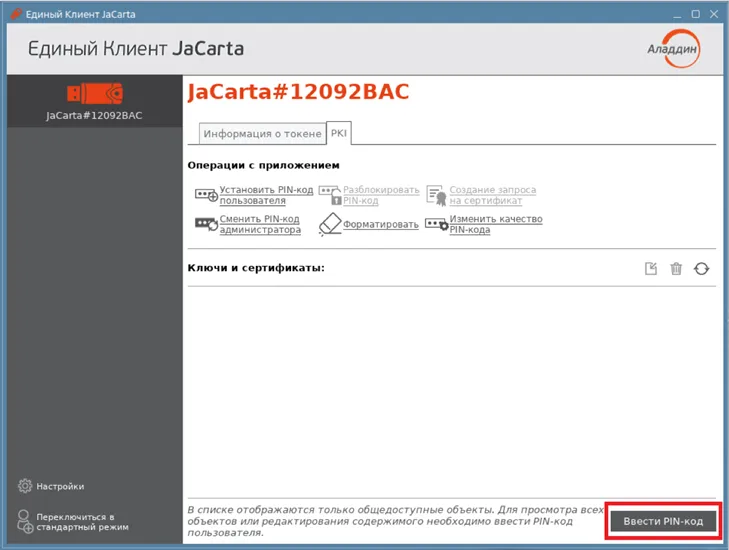Select the JaCarta#12092BAC token icon in sidebar
The height and width of the screenshot is (550, 729).
click(x=94, y=93)
